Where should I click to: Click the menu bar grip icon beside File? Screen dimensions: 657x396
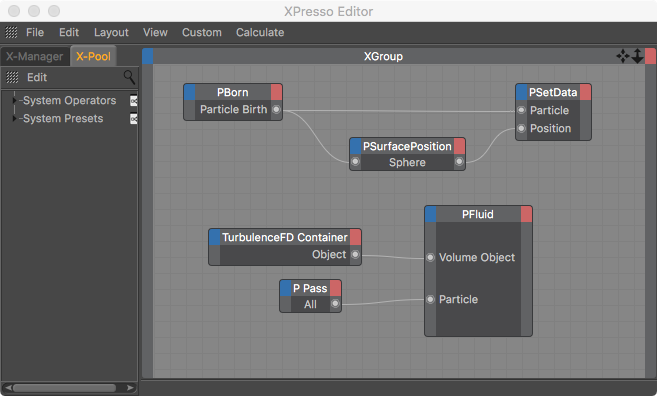[11, 32]
